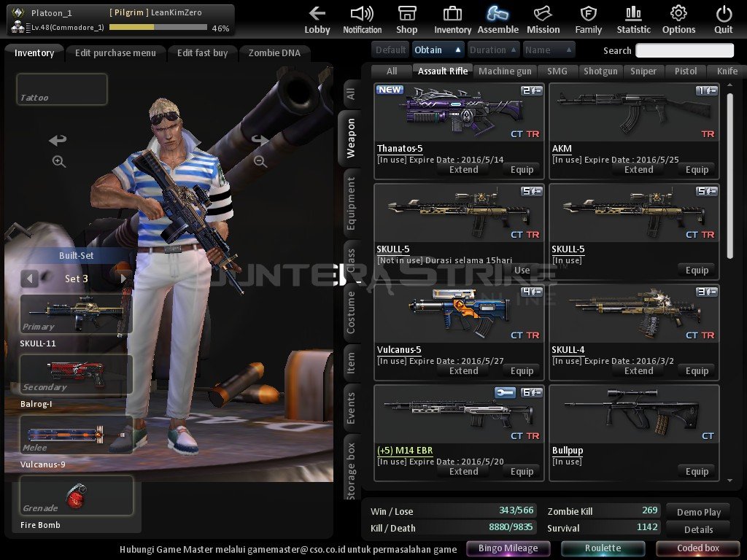Image resolution: width=747 pixels, height=560 pixels.
Task: Open the Coded box
Action: tap(698, 548)
